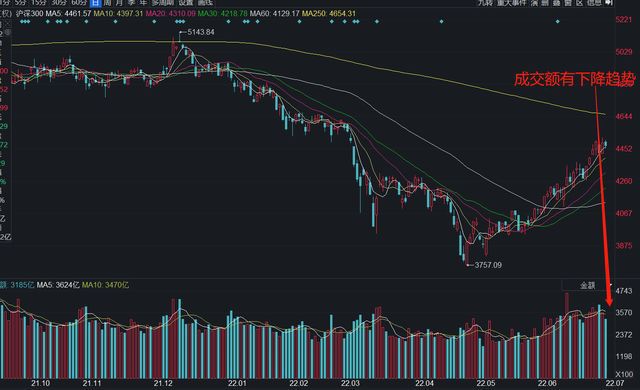The image size is (640, 390).
Task: Select the 日 daily period tab
Action: (x=95, y=2)
